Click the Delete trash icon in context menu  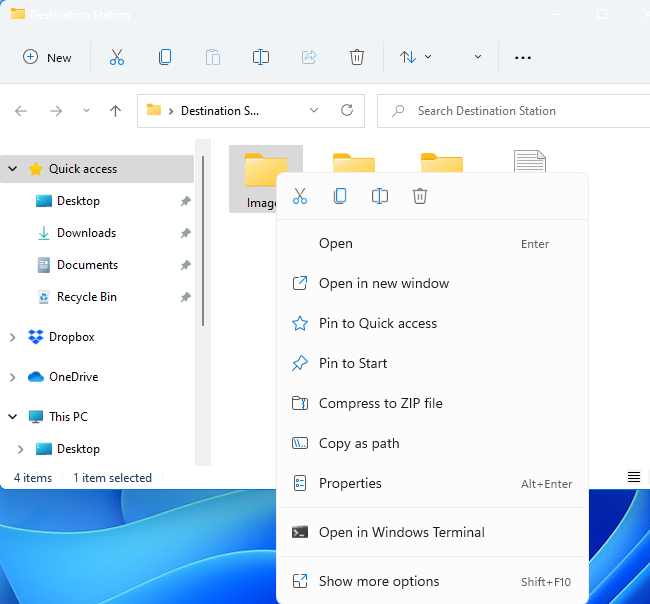tap(420, 197)
